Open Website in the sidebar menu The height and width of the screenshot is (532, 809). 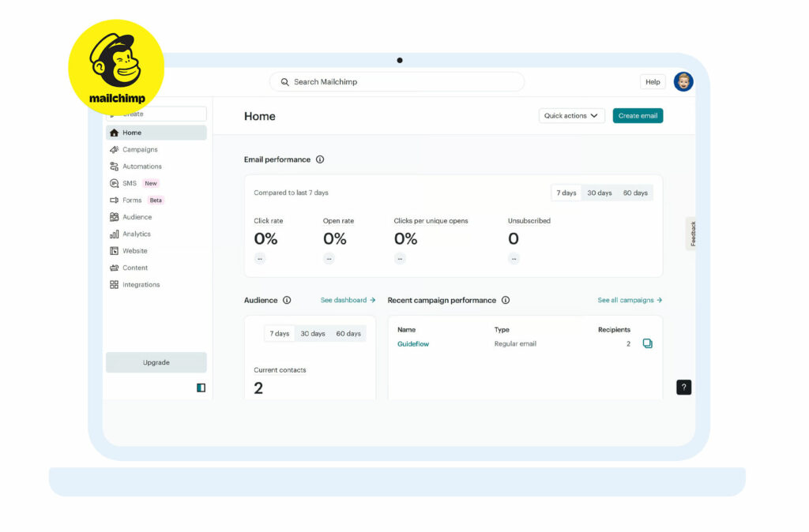coord(156,251)
